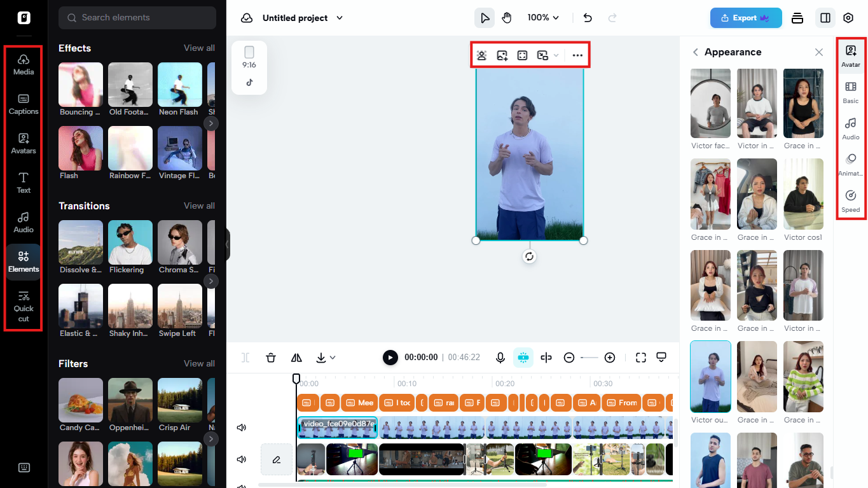868x488 pixels.
Task: Select the Candy Ca filter thumbnail
Action: 80,400
